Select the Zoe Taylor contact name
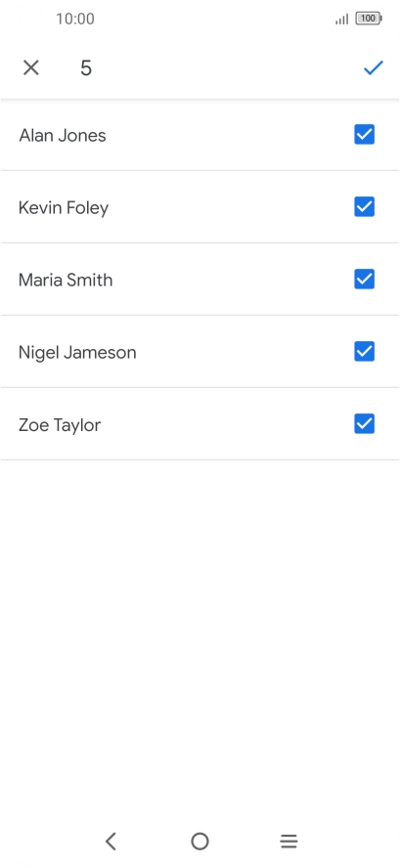The image size is (400, 868). pyautogui.click(x=60, y=425)
